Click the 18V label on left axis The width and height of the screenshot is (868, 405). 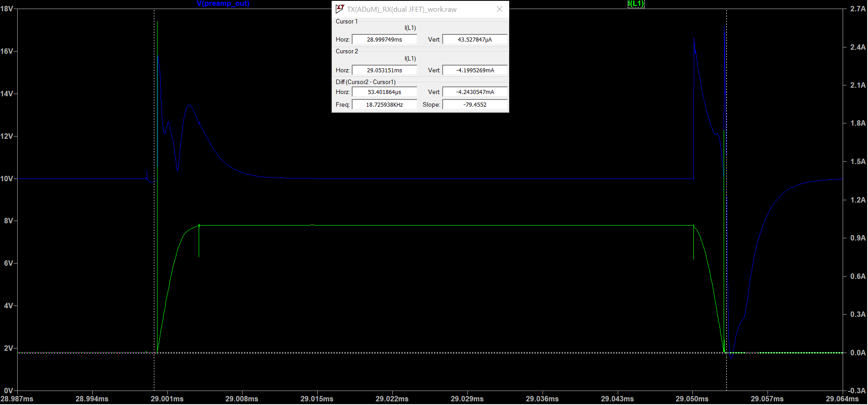pos(7,9)
